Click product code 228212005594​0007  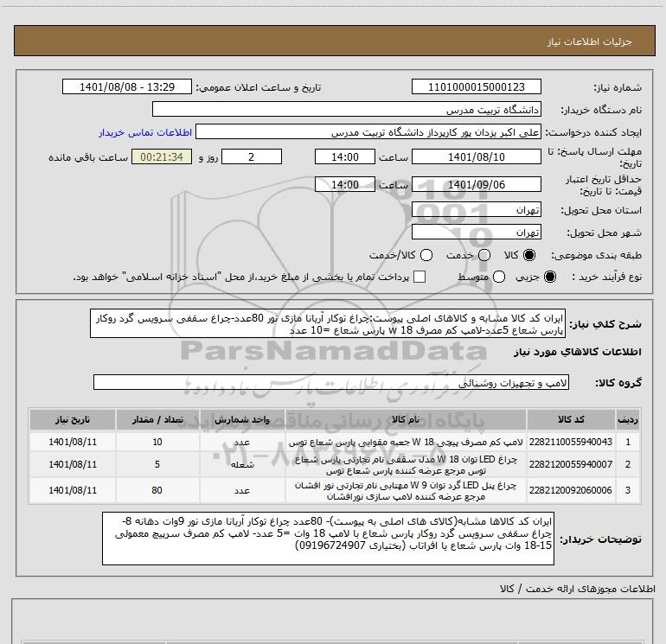tap(571, 464)
